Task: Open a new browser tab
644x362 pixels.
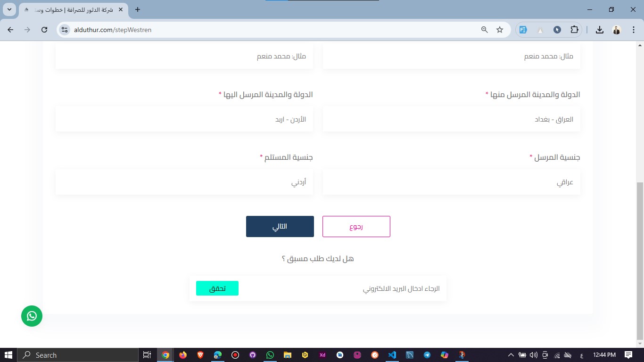Action: [x=138, y=9]
